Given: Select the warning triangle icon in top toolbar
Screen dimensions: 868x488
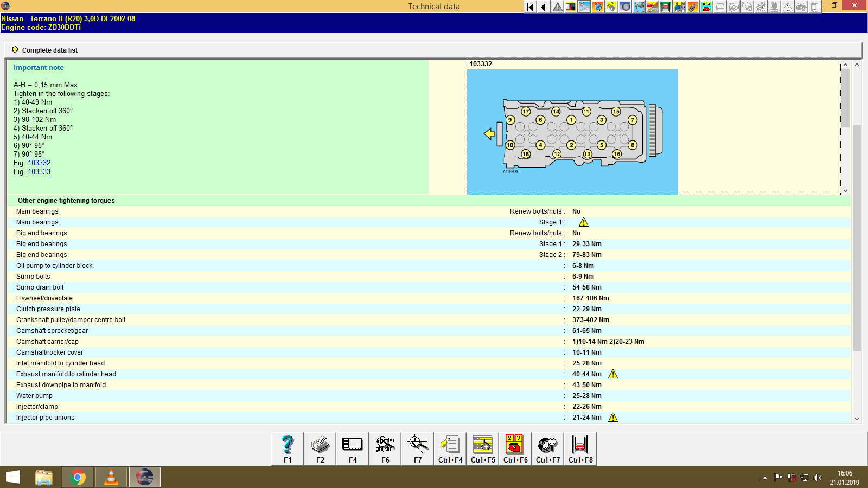Looking at the screenshot, I should pos(556,7).
